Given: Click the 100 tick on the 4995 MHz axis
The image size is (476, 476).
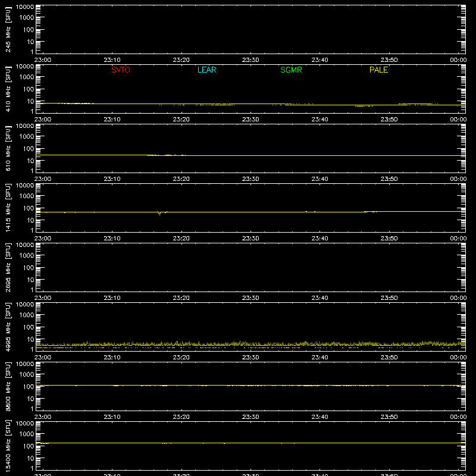Looking at the screenshot, I should point(28,327).
